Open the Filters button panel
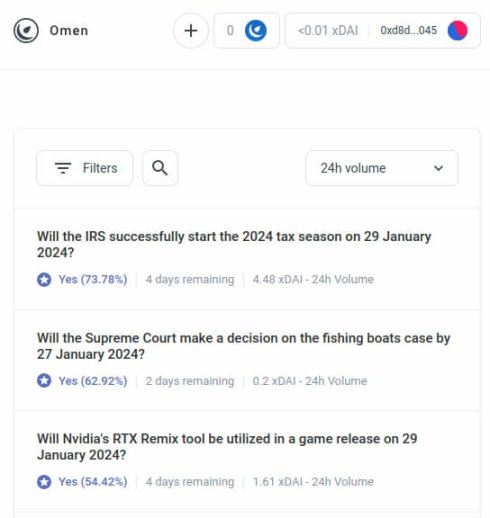This screenshot has height=518, width=490. pyautogui.click(x=85, y=168)
